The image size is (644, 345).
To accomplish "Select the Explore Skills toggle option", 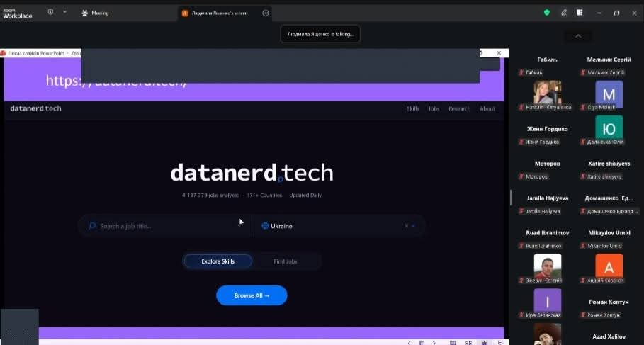I will point(218,261).
